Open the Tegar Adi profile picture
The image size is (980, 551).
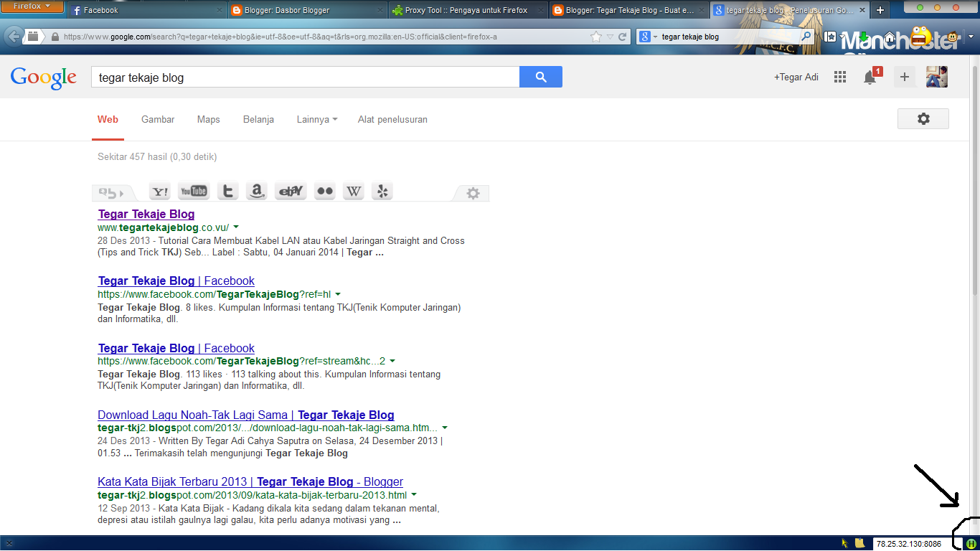937,77
